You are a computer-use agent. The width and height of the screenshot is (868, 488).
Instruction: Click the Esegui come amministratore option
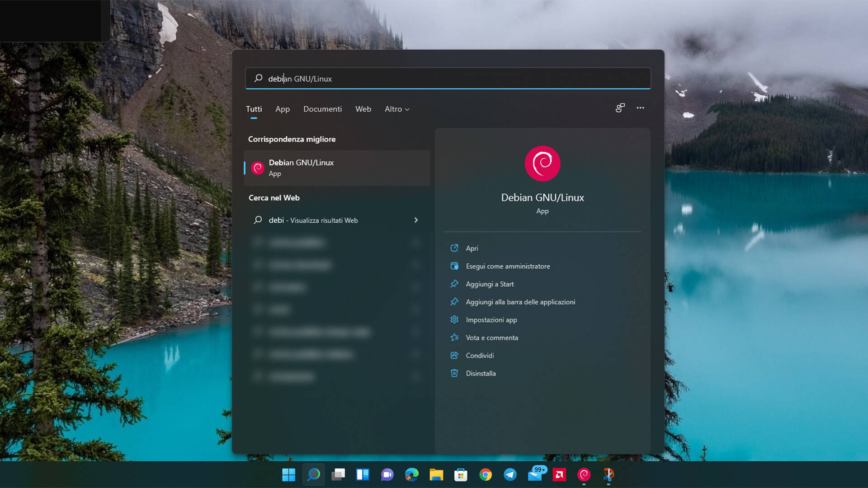pos(508,266)
